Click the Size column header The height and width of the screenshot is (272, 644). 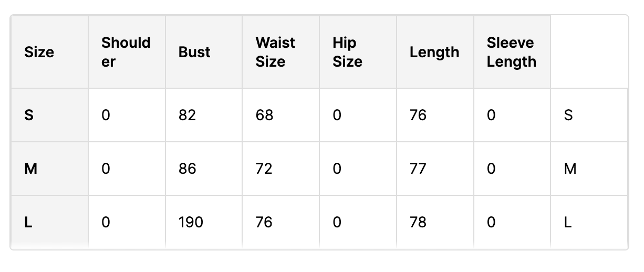coord(49,52)
